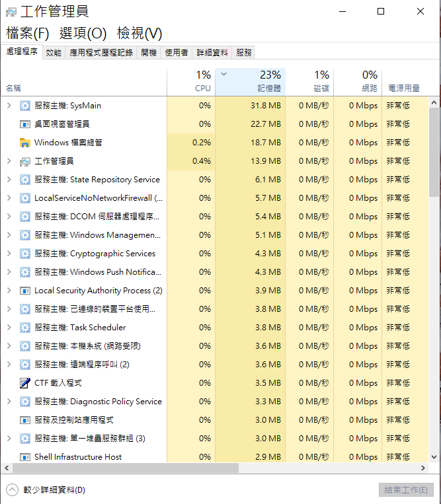Expand the Task Scheduler row
The image size is (441, 504).
(9, 328)
